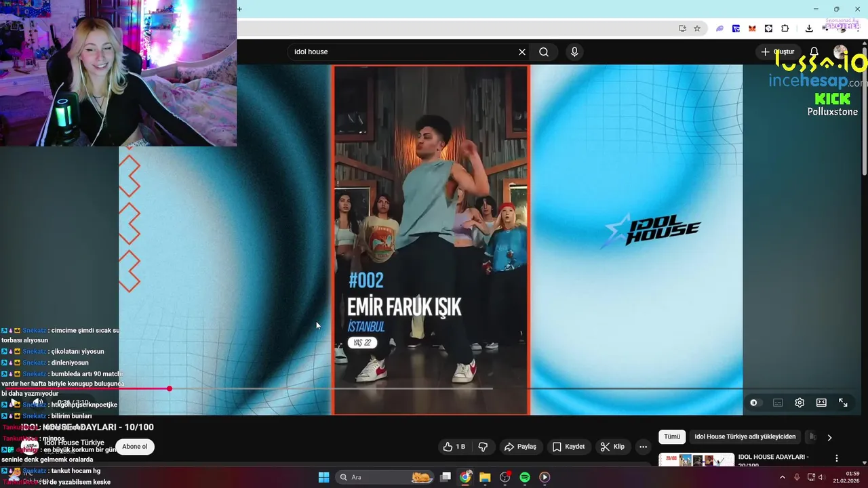The image size is (868, 488).
Task: Click the video frame showing EMIR FARUK IŞIK
Action: (431, 239)
